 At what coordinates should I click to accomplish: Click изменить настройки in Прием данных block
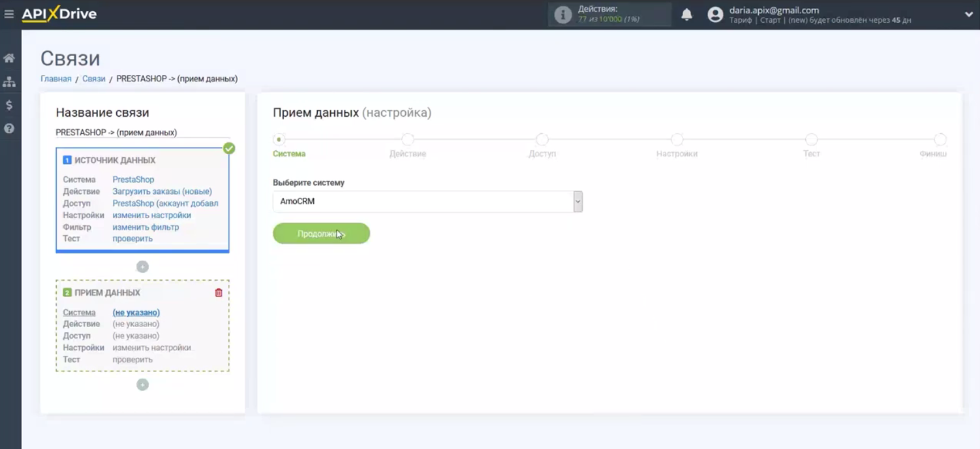pos(152,348)
